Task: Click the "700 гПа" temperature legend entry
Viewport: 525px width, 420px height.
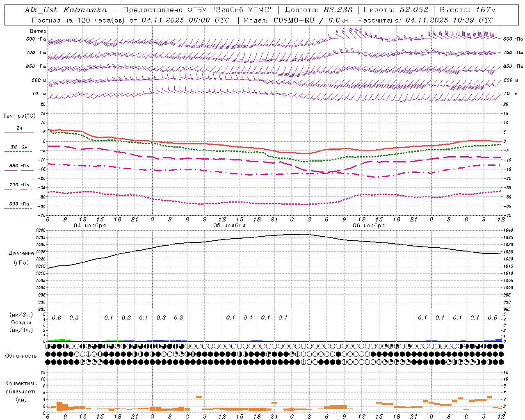Action: (19, 185)
